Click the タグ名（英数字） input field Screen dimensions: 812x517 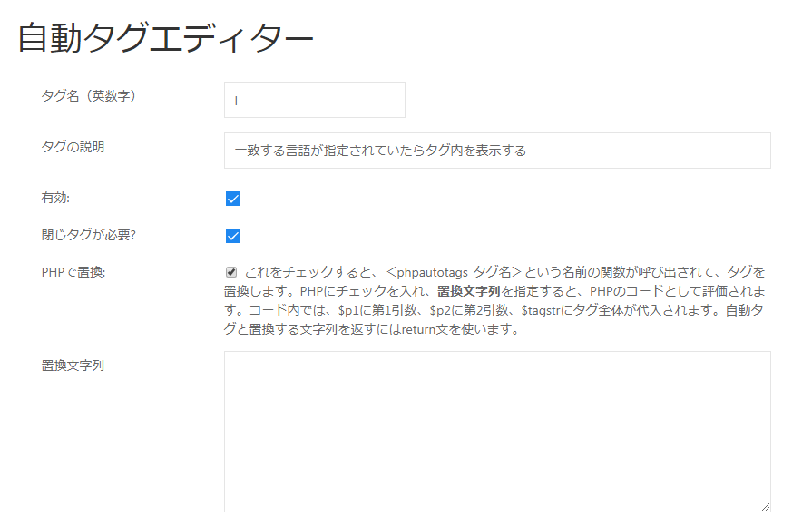coord(314,100)
